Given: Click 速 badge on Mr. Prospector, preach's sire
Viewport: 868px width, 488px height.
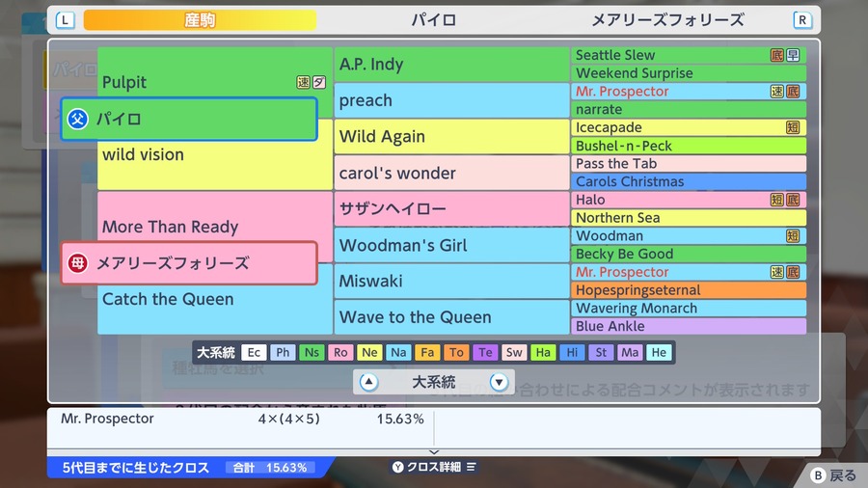Looking at the screenshot, I should pyautogui.click(x=777, y=92).
